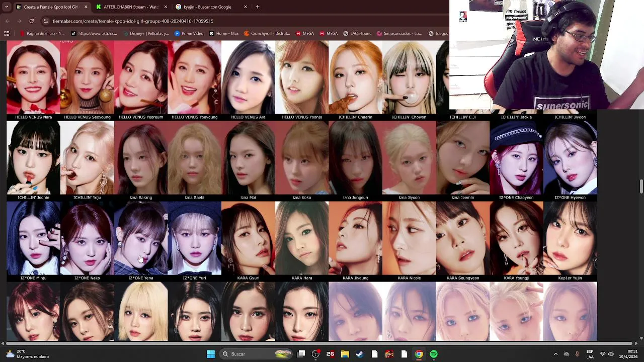Image resolution: width=644 pixels, height=362 pixels.
Task: Click the taskbar Buscar search box
Action: pos(257,354)
